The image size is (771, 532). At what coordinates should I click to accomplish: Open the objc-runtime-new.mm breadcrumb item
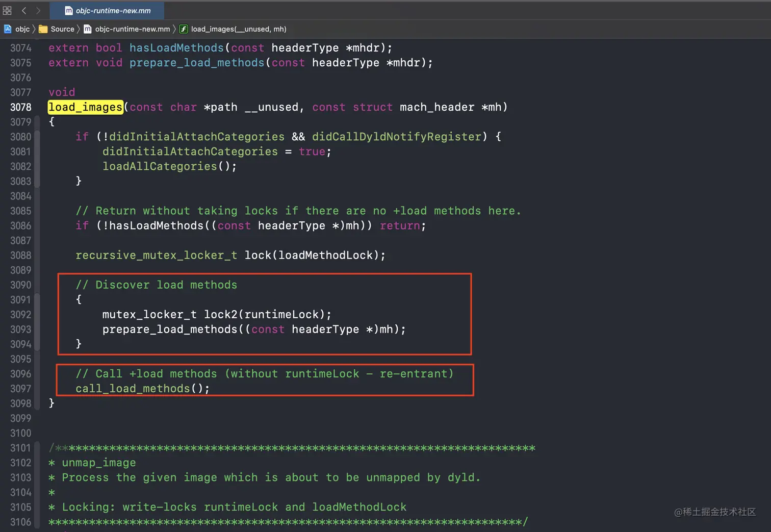133,29
